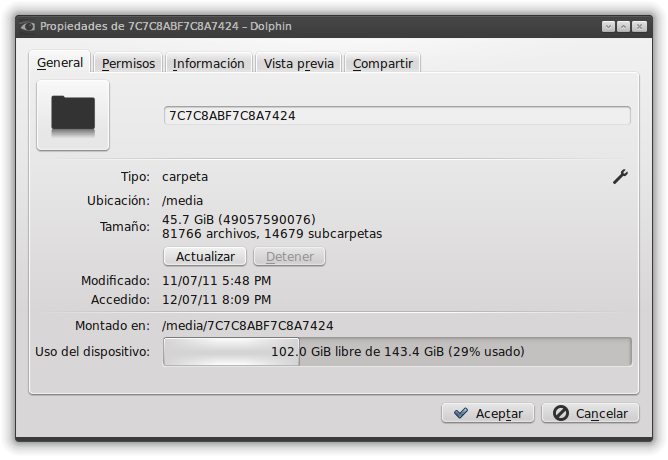
Task: Click the size text '45.7 GiB (49057590076)'
Action: click(x=239, y=219)
